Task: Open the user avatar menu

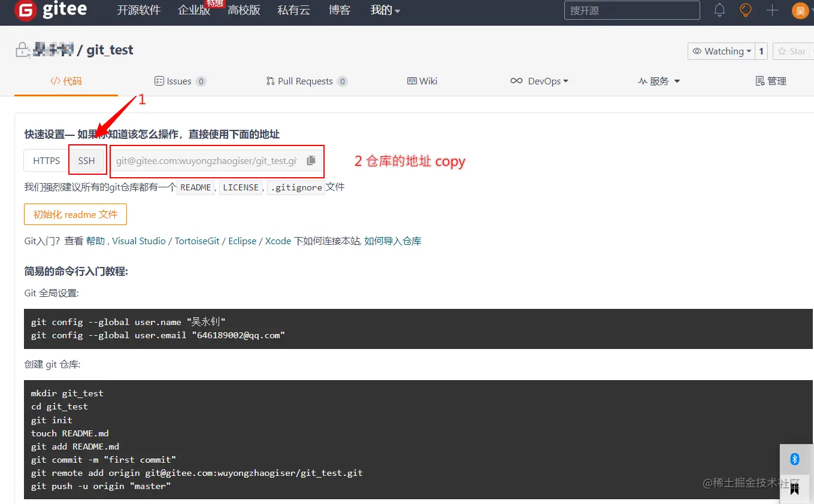Action: click(x=800, y=10)
